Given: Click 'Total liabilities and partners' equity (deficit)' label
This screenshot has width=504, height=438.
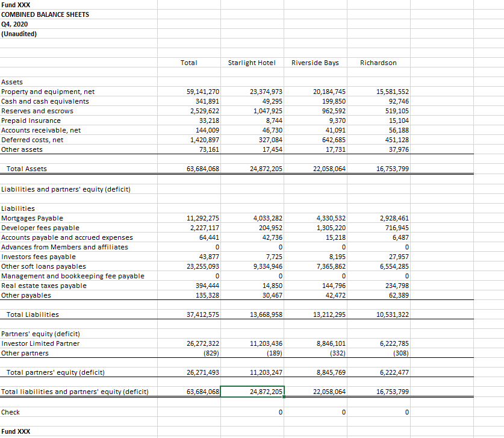Looking at the screenshot, I should [75, 392].
